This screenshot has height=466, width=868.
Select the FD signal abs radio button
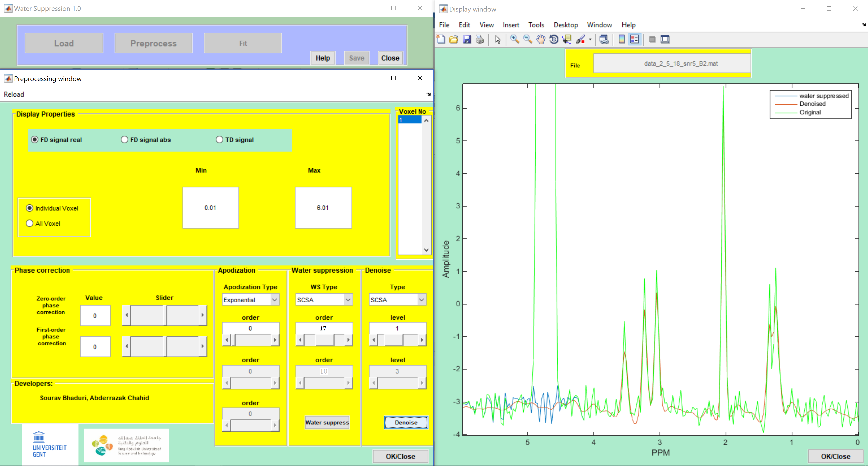[125, 140]
